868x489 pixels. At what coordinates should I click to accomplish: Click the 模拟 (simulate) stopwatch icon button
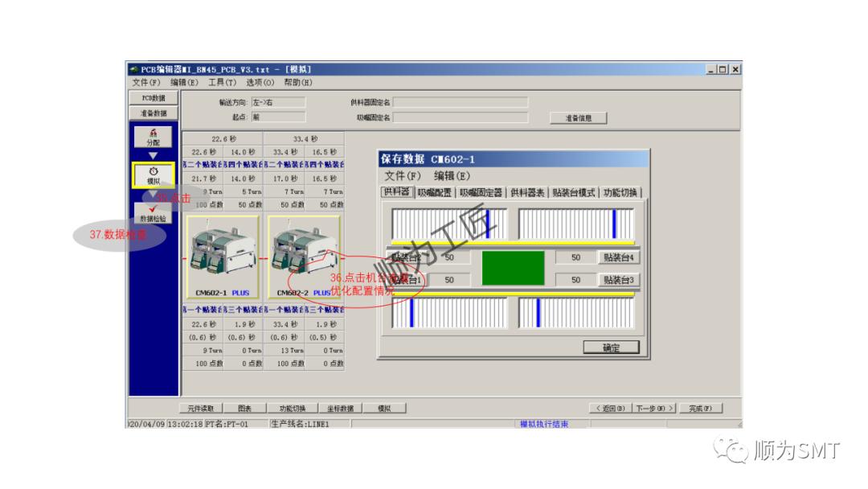pyautogui.click(x=154, y=175)
